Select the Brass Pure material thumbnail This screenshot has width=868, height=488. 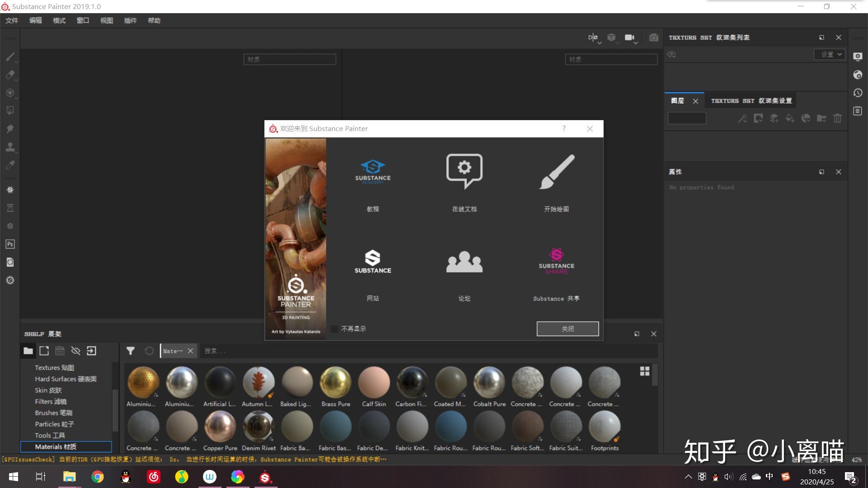[x=335, y=382]
